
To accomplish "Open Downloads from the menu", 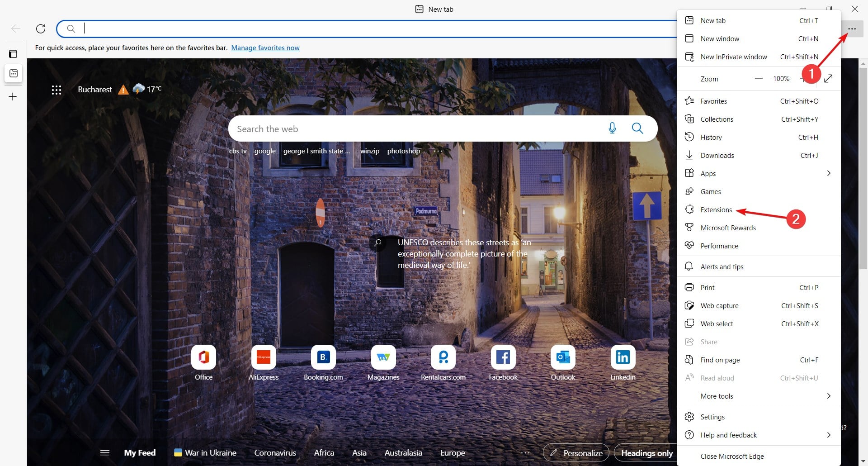I will pos(759,155).
